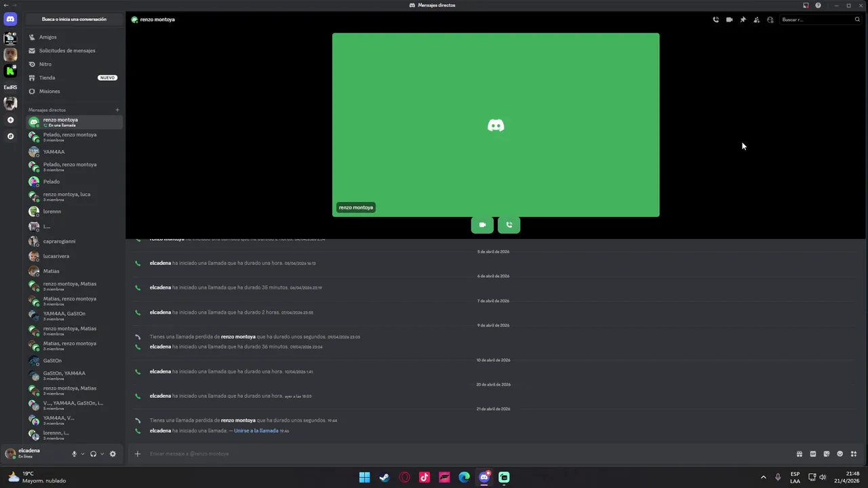Open Solicitudes de mensajes

[75, 51]
